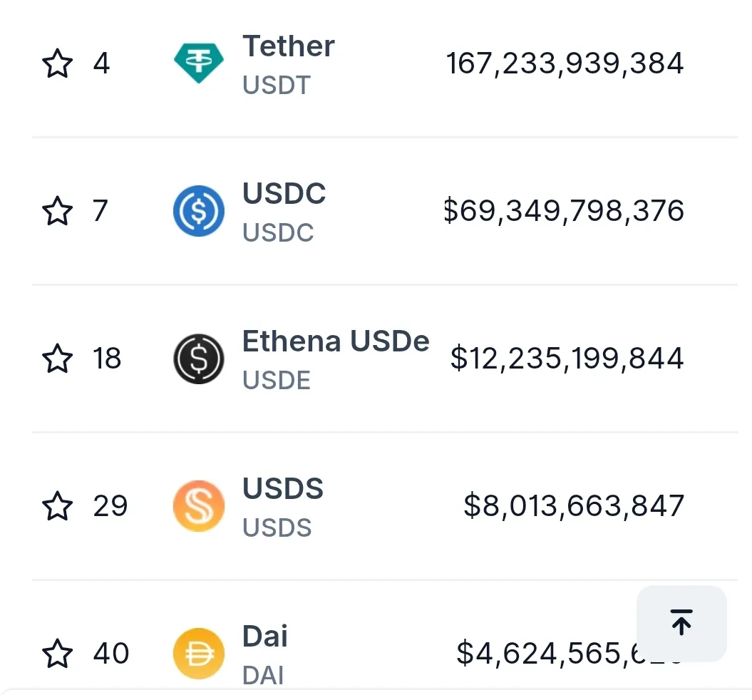Click the Tether coin logo icon
The width and height of the screenshot is (752, 700).
[199, 63]
